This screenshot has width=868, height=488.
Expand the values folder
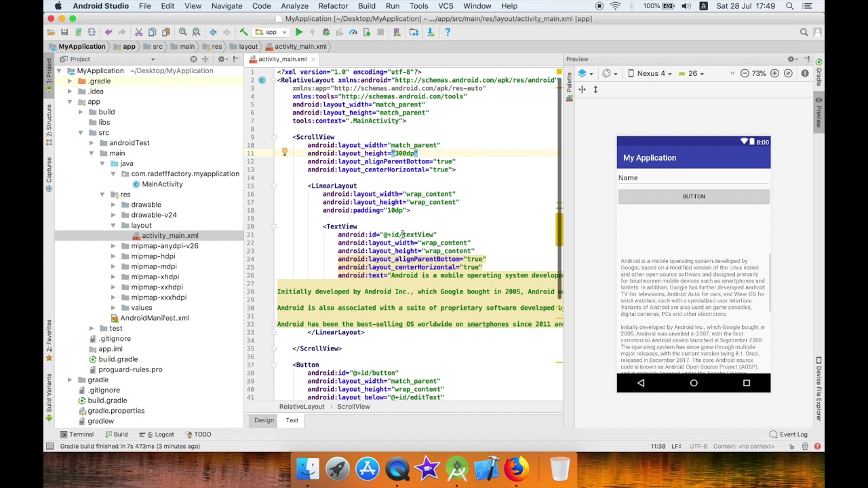coord(113,308)
